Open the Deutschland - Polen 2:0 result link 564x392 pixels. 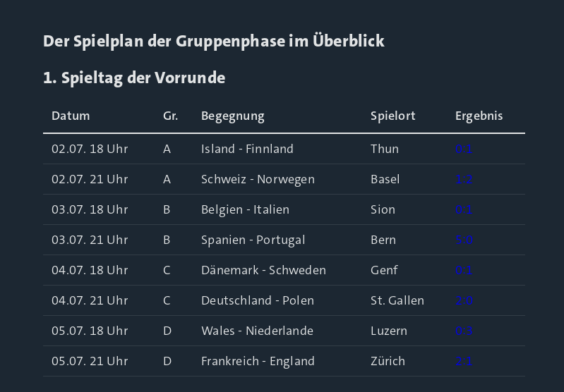coord(464,300)
